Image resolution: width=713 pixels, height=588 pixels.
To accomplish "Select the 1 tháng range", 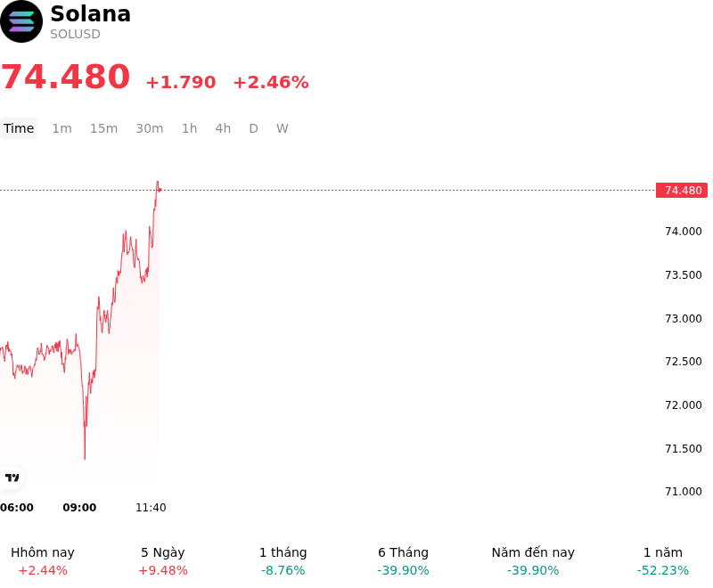I will coord(283,561).
